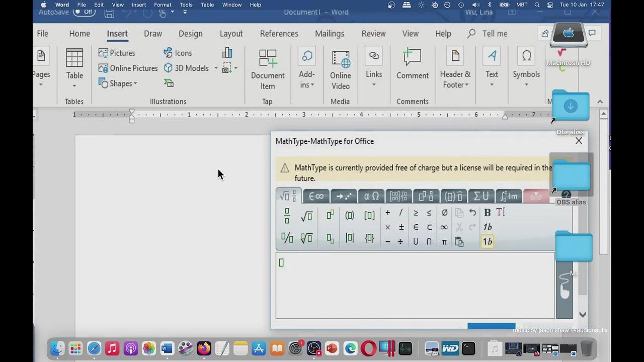Open the Greek letters tab in MathType
Viewport: 644px width, 362px height.
pos(371,196)
